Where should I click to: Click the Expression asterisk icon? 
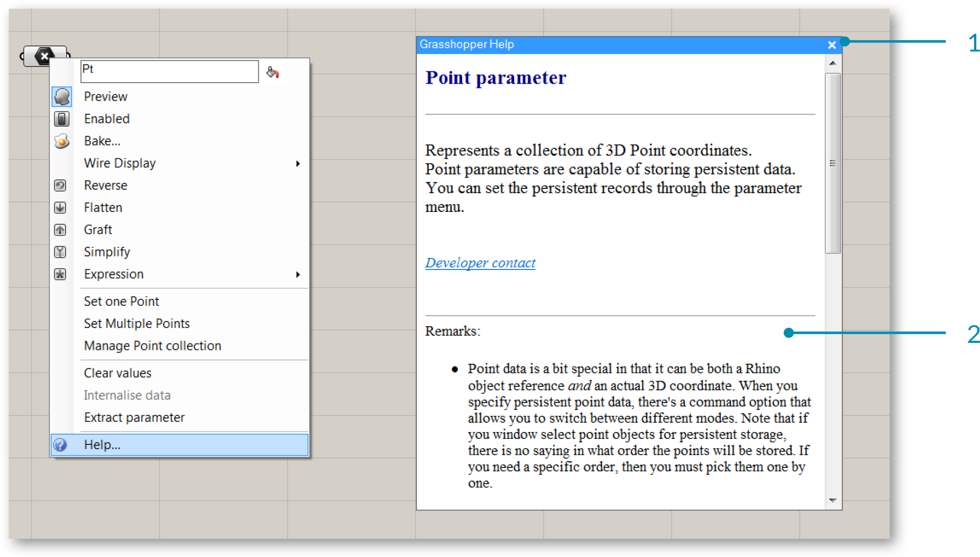(60, 274)
